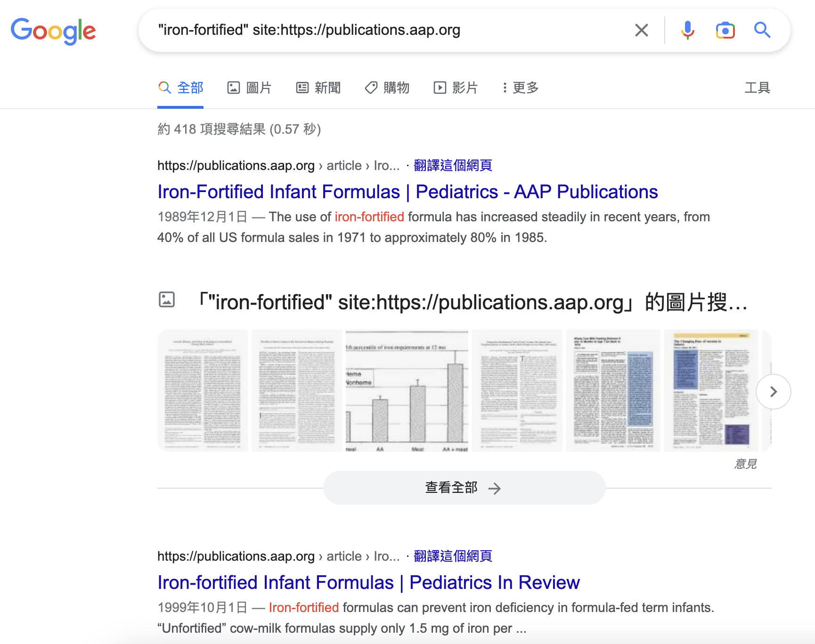Open the fourth document page thumbnail
Screen dimensions: 815x644
coord(517,391)
